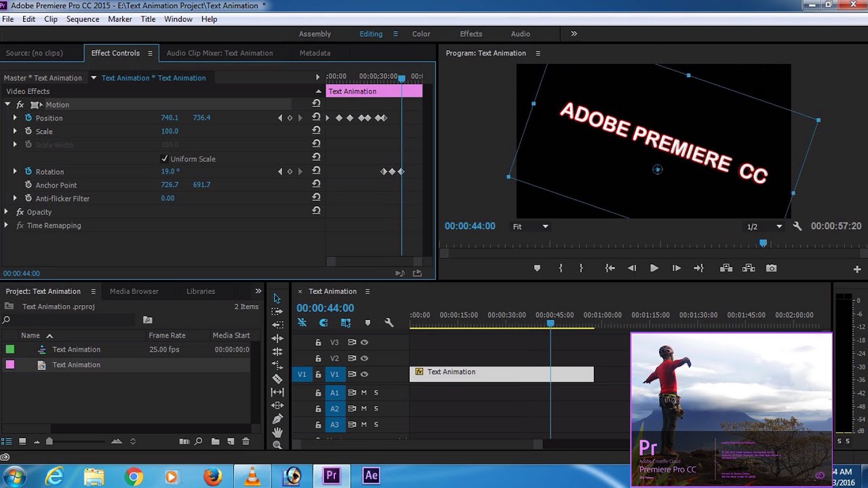
Task: Expand the Rotation property
Action: 15,171
